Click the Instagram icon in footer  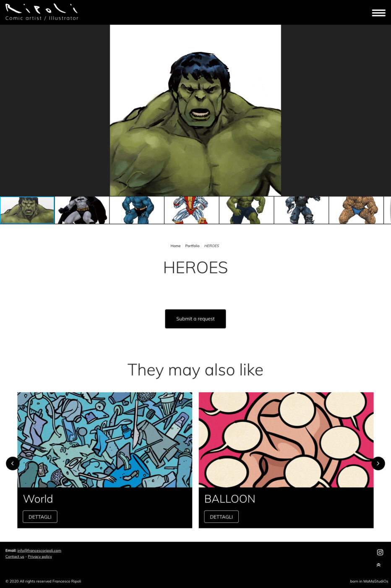tap(380, 552)
